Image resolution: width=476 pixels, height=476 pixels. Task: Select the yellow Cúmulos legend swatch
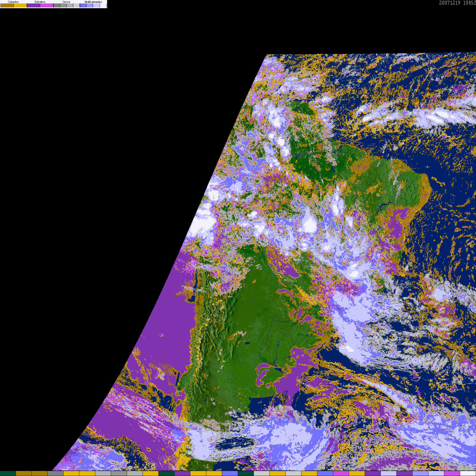(20, 5)
